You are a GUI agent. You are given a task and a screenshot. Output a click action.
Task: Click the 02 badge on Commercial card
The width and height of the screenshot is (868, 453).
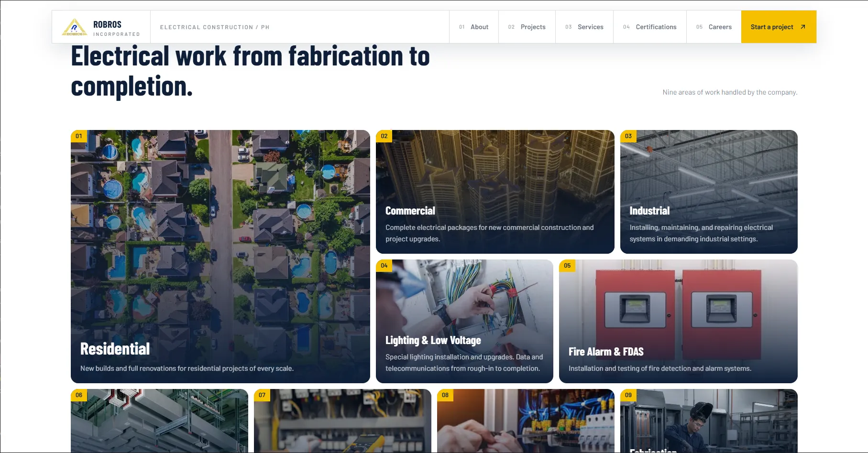click(x=384, y=136)
